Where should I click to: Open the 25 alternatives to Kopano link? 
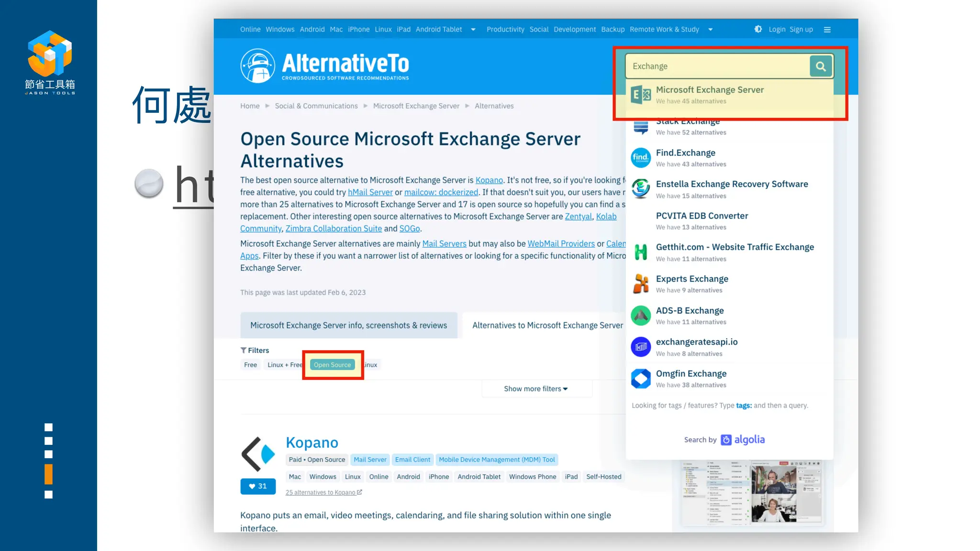324,493
